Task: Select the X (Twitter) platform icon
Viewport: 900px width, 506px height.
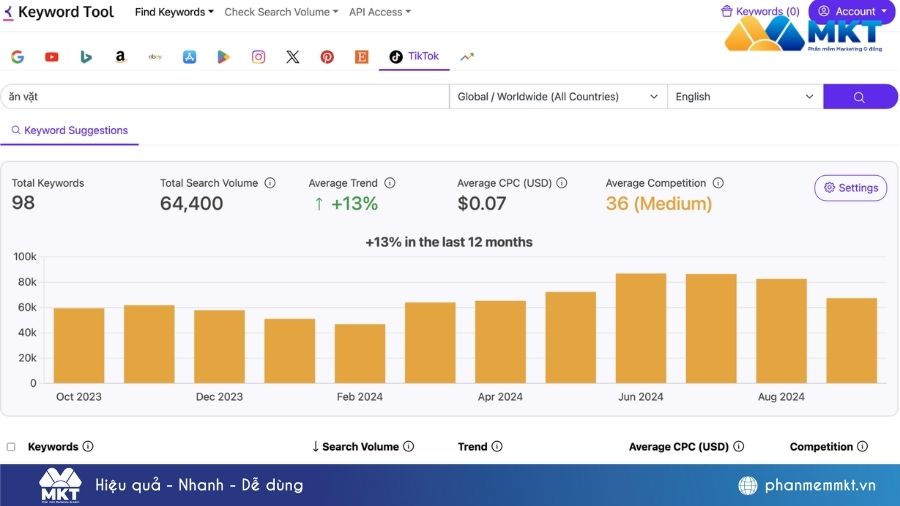Action: pos(292,57)
